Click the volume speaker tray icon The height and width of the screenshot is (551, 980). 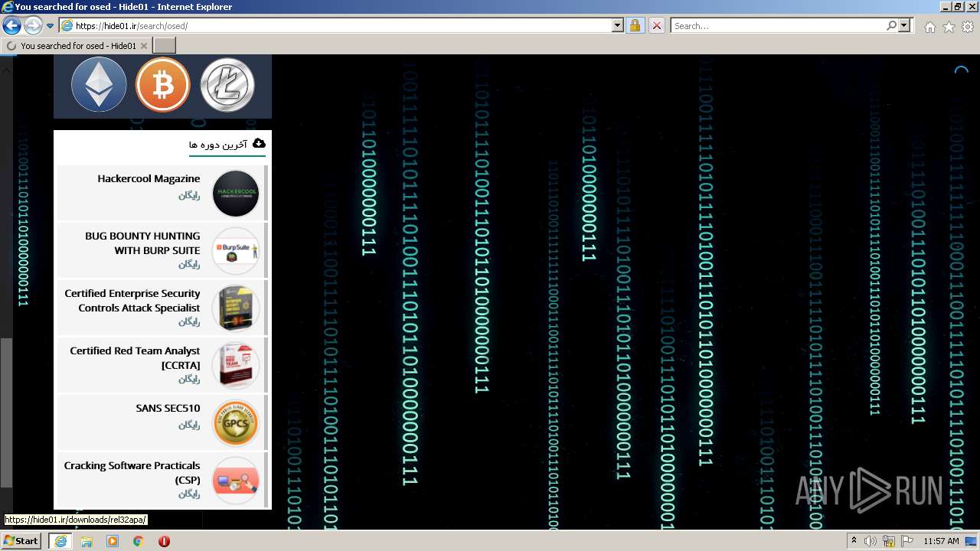[871, 541]
